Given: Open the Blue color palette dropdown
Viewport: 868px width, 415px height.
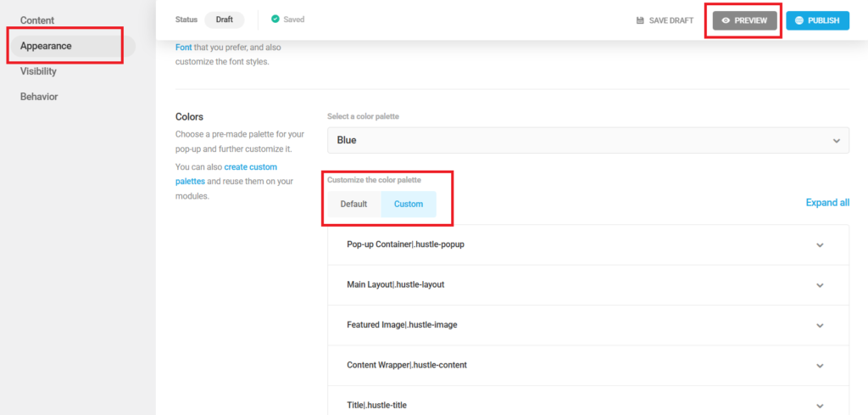Looking at the screenshot, I should (x=588, y=140).
